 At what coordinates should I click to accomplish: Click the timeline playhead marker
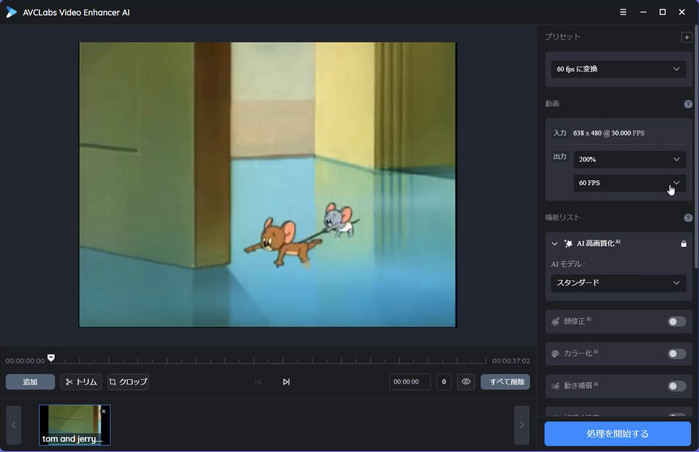click(x=51, y=357)
